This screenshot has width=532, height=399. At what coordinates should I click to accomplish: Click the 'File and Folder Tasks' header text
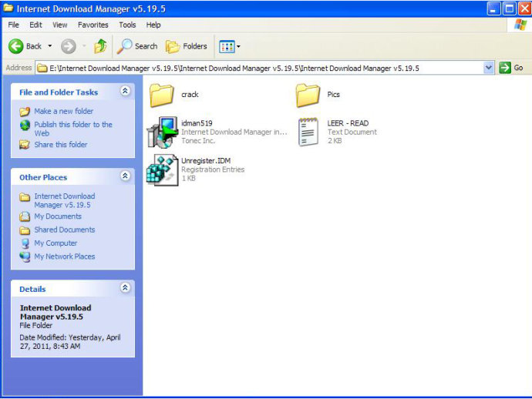(59, 92)
